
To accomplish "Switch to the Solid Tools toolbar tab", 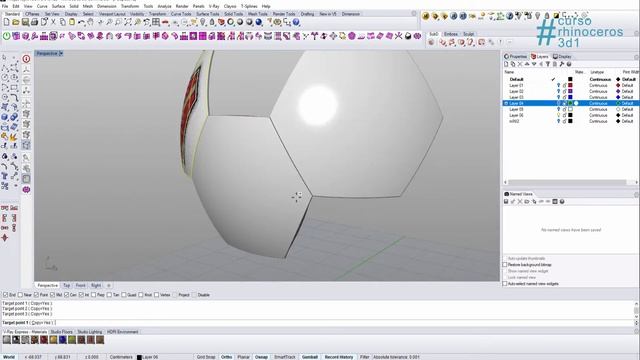I will [x=233, y=14].
